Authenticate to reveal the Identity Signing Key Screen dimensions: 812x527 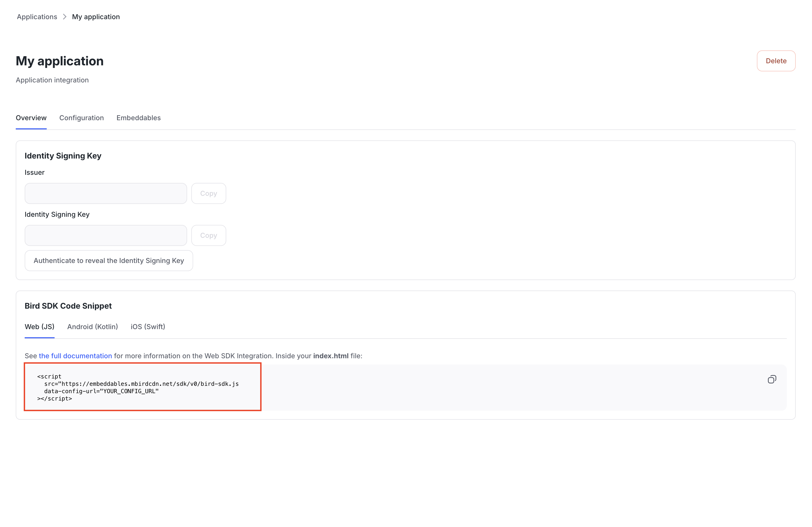tap(108, 261)
